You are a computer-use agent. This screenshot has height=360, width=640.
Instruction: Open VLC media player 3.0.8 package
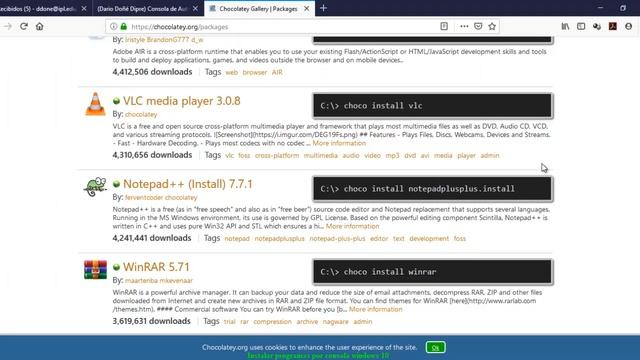point(182,101)
